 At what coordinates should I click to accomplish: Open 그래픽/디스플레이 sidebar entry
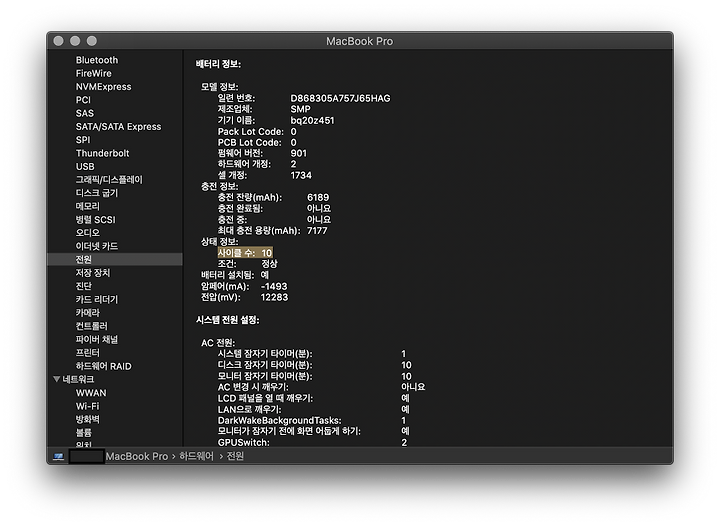[109, 179]
